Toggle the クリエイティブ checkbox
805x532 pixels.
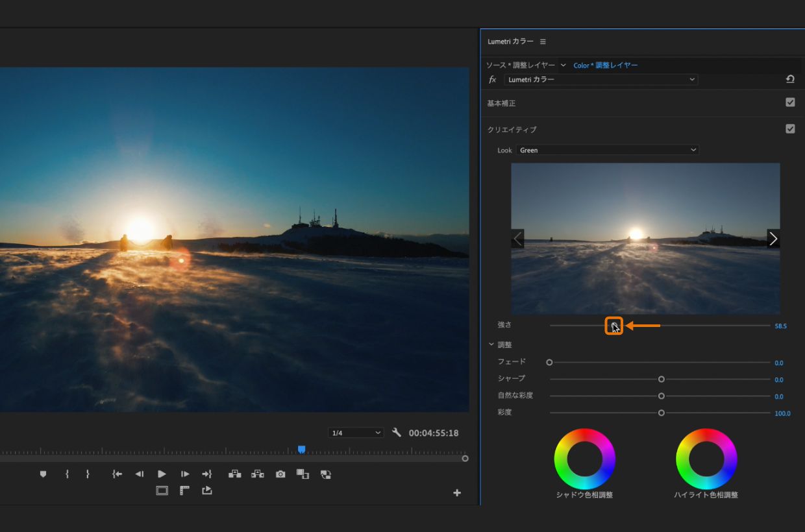(790, 129)
